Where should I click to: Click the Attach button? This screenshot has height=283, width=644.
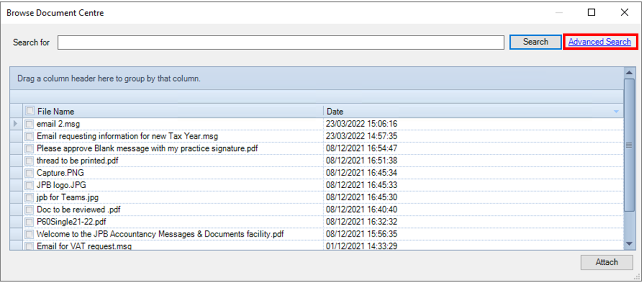click(606, 262)
